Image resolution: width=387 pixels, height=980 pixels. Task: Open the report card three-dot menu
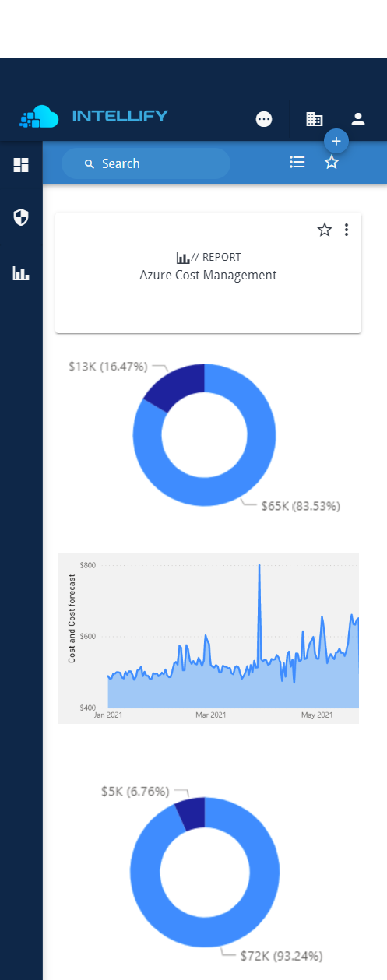347,230
